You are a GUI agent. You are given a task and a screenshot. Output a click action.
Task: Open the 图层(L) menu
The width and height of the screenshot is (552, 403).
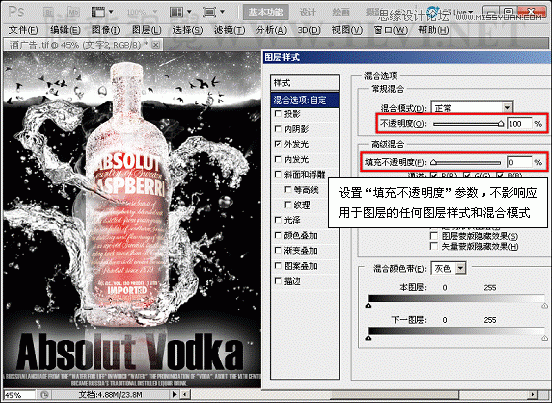146,30
